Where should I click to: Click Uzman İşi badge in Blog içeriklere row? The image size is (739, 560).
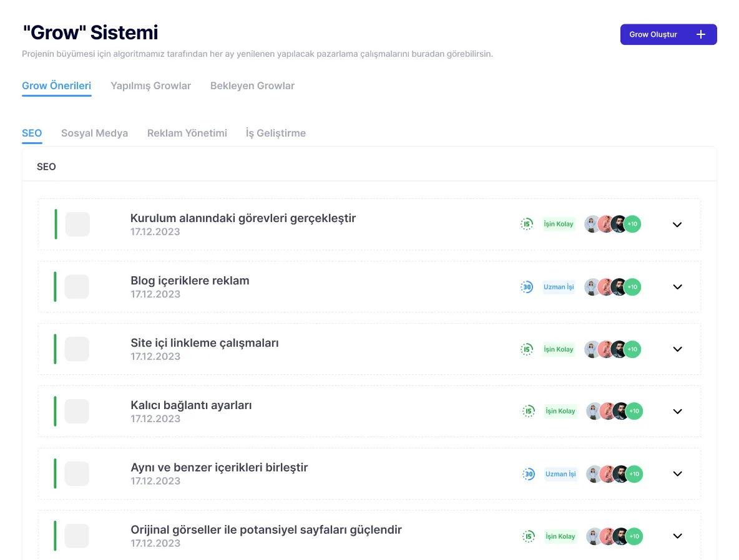click(x=559, y=287)
